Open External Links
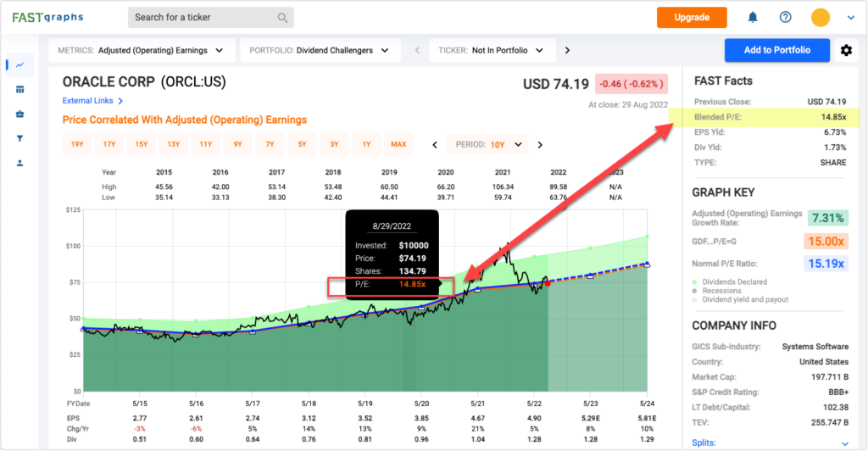This screenshot has width=868, height=451. pyautogui.click(x=92, y=101)
